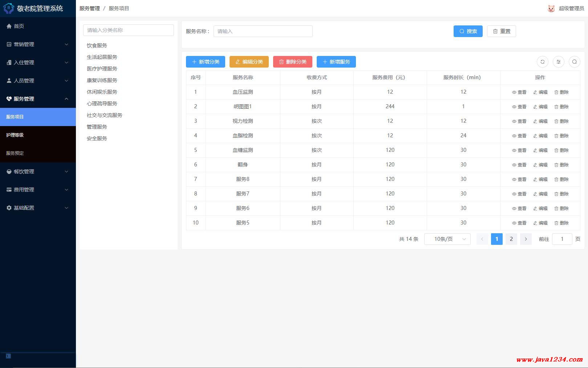View details of 血压监测 row
Viewport: 588px width, 368px height.
point(519,92)
